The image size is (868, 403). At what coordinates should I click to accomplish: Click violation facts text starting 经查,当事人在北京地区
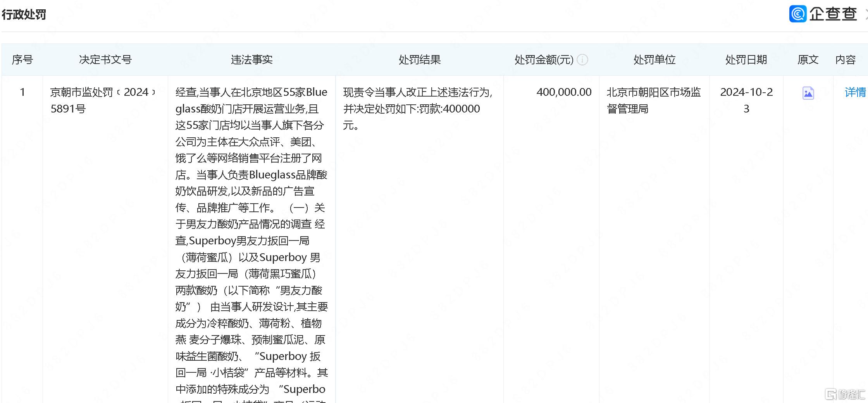tap(251, 92)
